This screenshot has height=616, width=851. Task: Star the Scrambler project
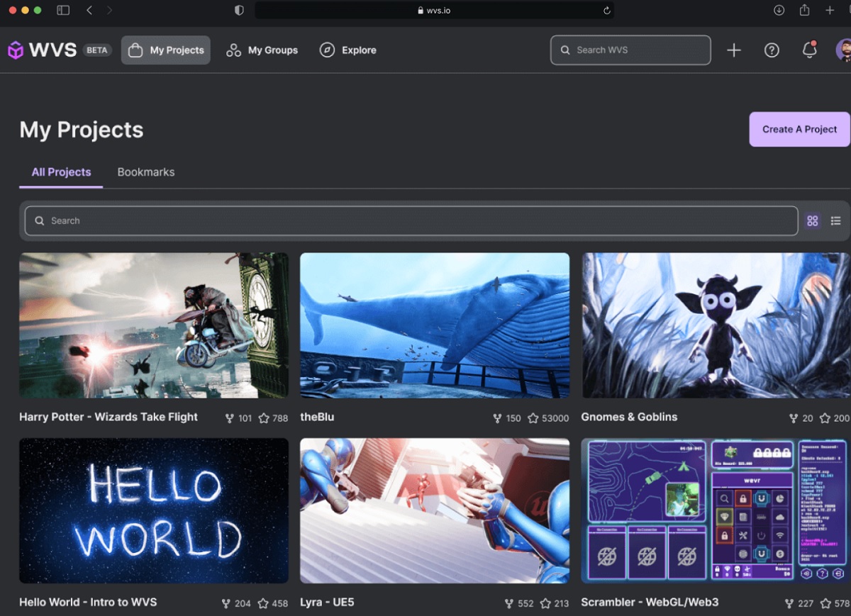[x=826, y=603]
